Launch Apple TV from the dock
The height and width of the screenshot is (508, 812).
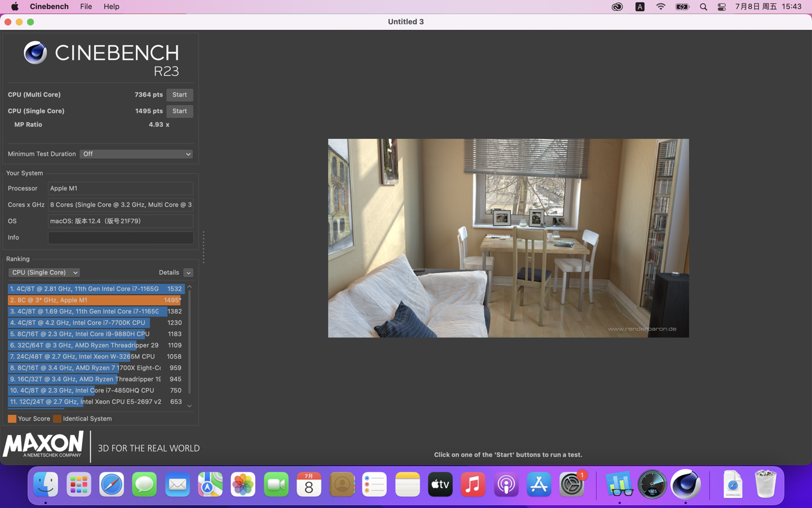pyautogui.click(x=440, y=484)
